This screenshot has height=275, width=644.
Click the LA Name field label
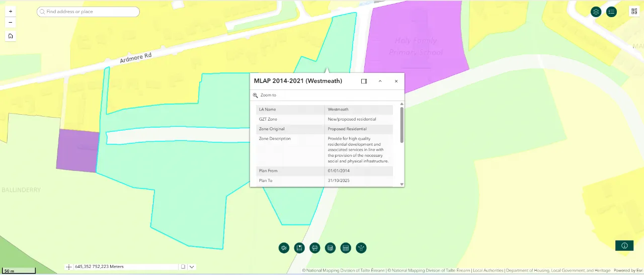click(x=267, y=109)
